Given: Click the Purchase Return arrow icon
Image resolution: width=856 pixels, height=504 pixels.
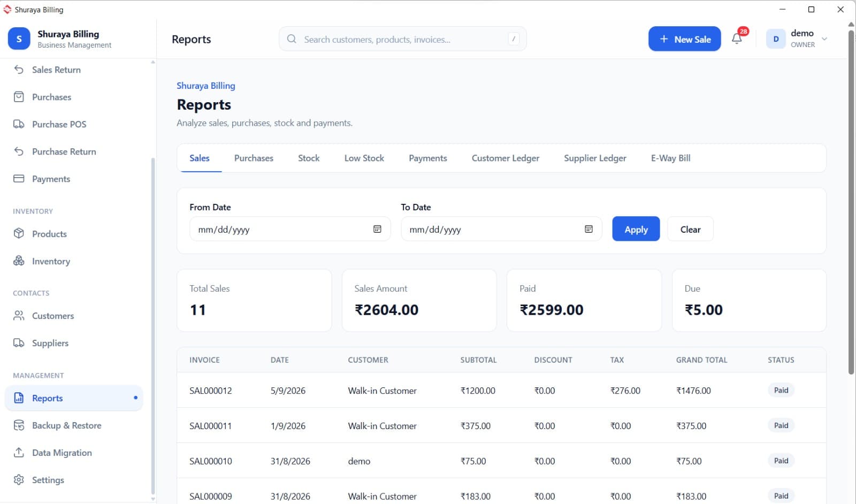Looking at the screenshot, I should [x=19, y=151].
